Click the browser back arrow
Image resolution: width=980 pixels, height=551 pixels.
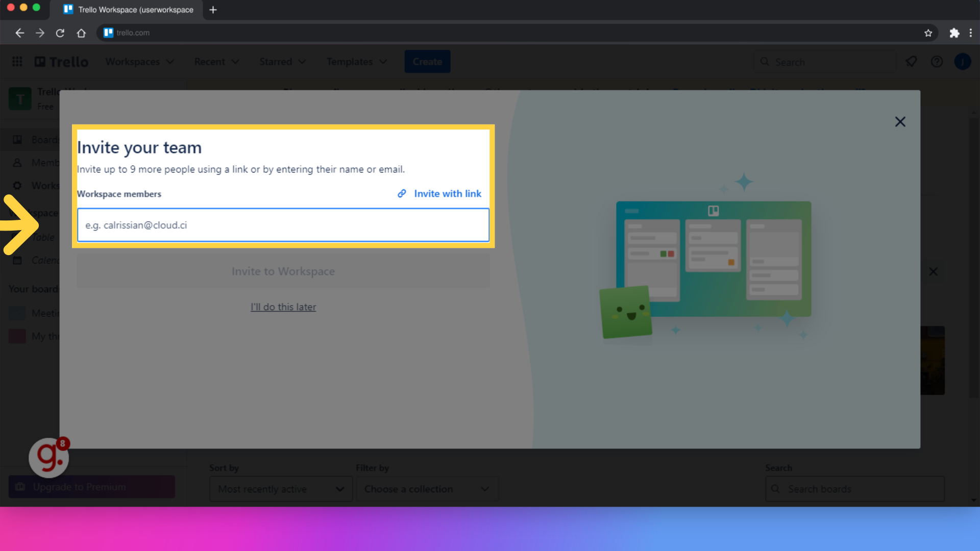pyautogui.click(x=19, y=33)
